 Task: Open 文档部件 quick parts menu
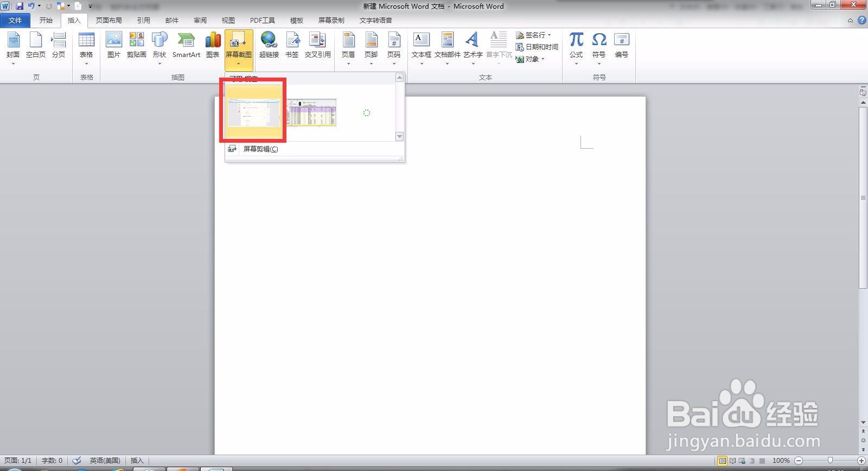point(448,48)
